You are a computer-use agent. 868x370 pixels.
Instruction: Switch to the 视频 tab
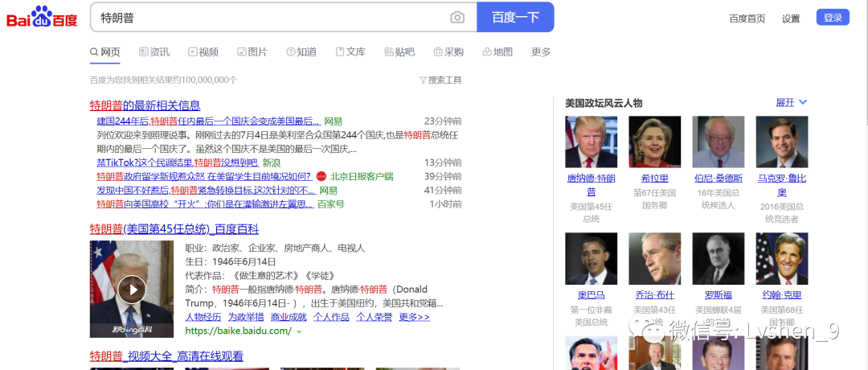(203, 52)
